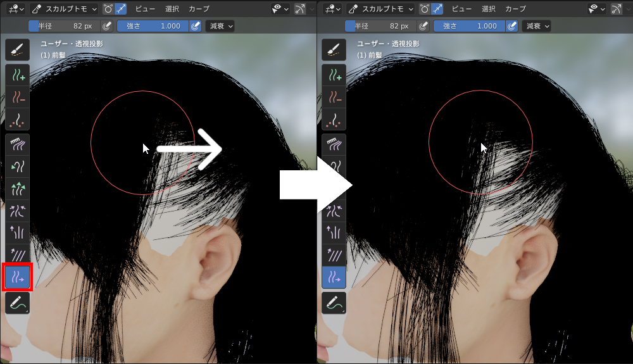This screenshot has width=633, height=364.
Task: Open 選択 menu in right header
Action: point(489,9)
